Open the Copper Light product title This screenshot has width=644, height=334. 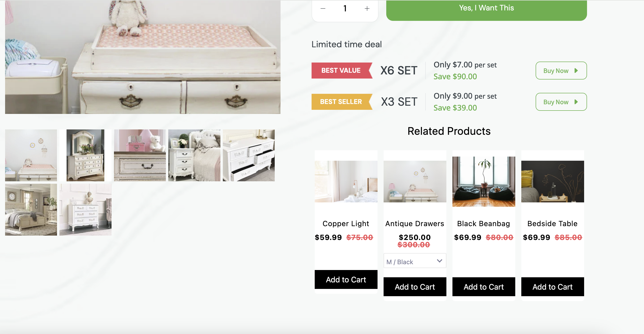pos(346,223)
